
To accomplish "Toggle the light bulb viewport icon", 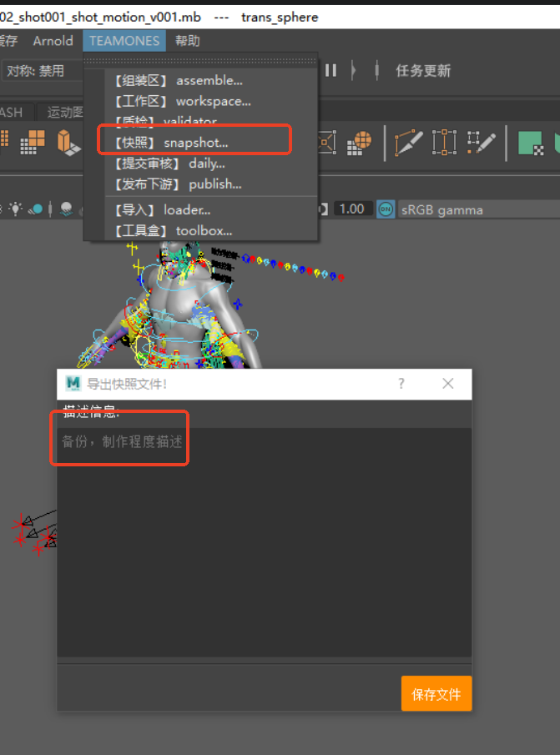I will 16,209.
